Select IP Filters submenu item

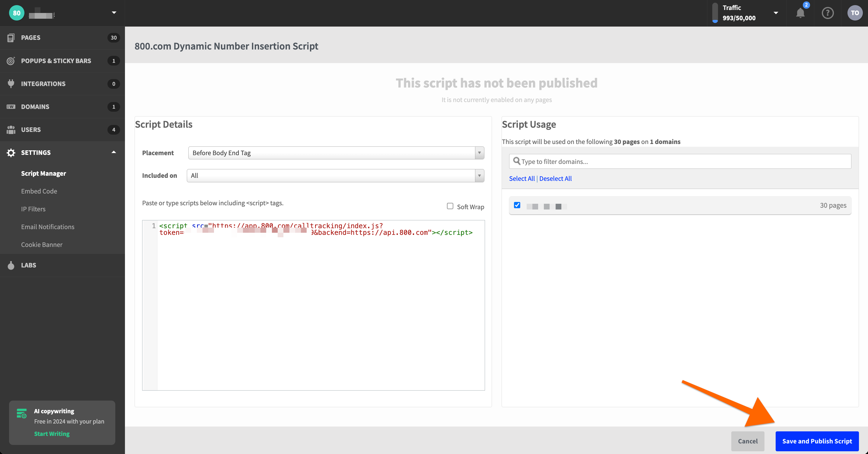(x=33, y=209)
